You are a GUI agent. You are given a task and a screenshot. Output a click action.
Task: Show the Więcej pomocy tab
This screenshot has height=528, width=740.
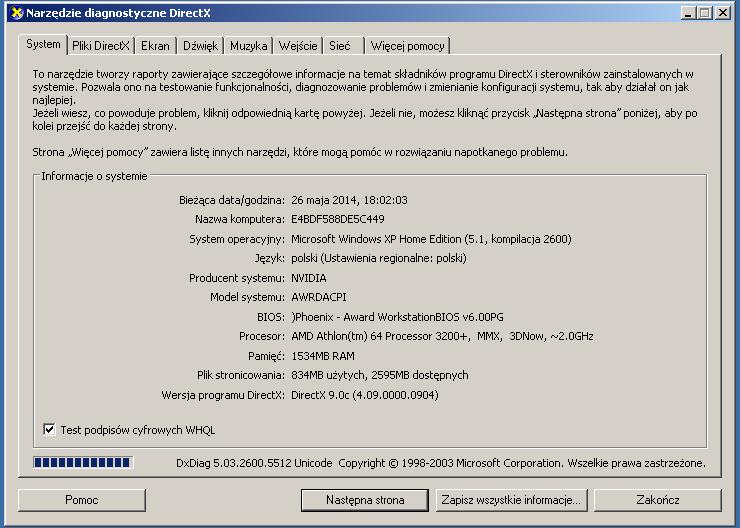coord(407,46)
